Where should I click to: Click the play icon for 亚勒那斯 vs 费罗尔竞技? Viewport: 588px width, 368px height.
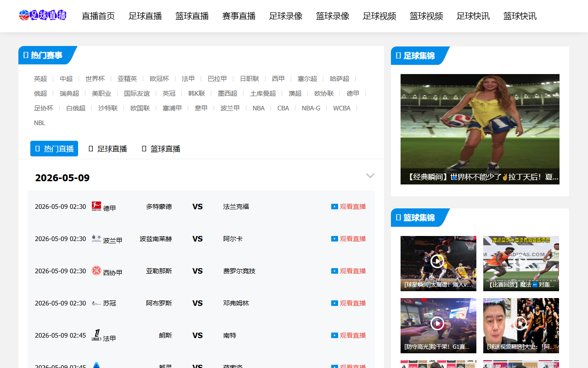[334, 271]
